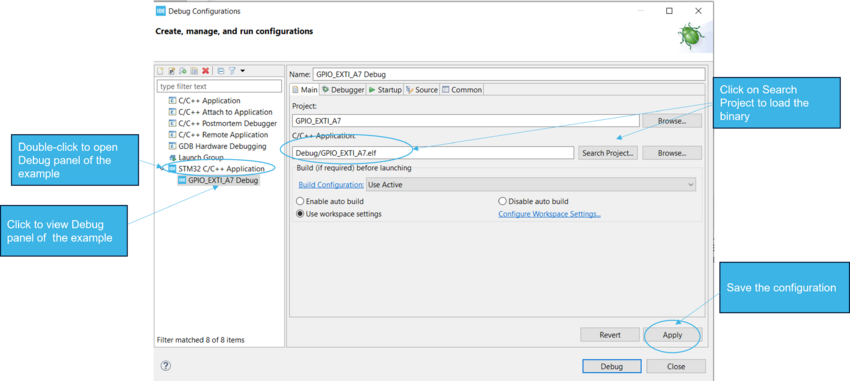Delete selected configuration with red X

[x=205, y=71]
